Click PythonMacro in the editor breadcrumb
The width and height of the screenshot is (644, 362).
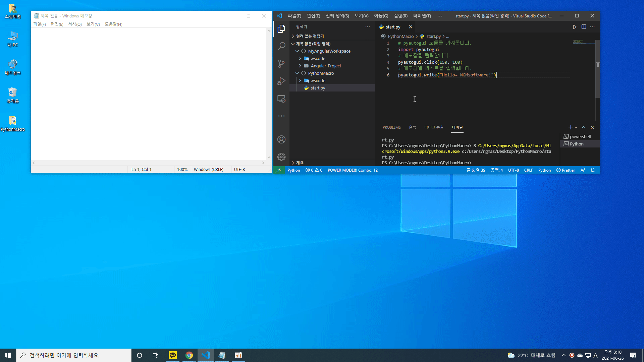point(400,37)
